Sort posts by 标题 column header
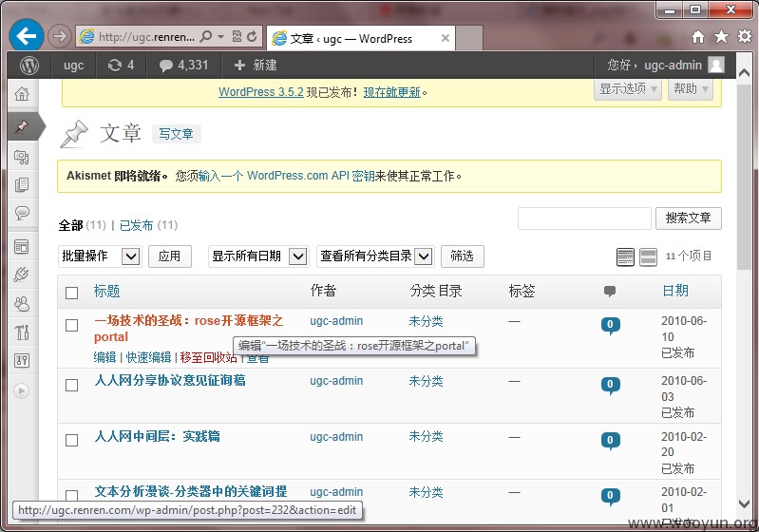 106,291
